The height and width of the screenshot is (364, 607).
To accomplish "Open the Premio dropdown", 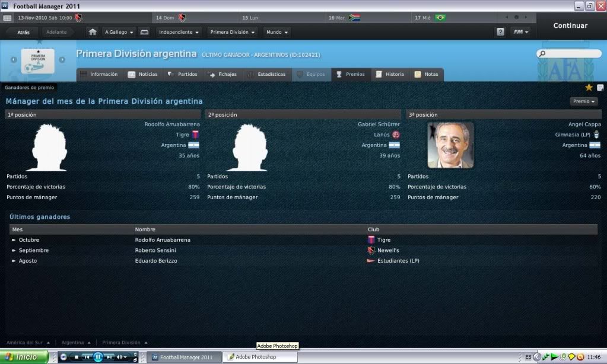I will pyautogui.click(x=584, y=101).
